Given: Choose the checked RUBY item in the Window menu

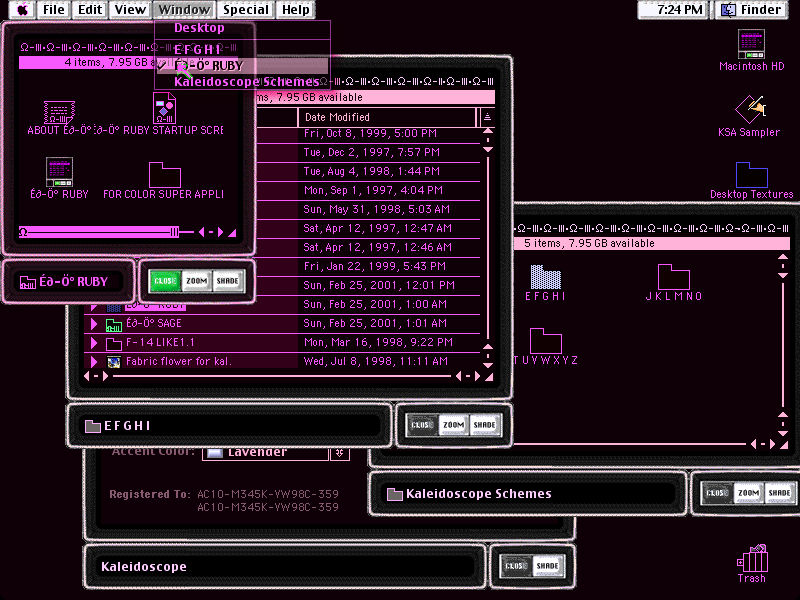Looking at the screenshot, I should (x=242, y=66).
